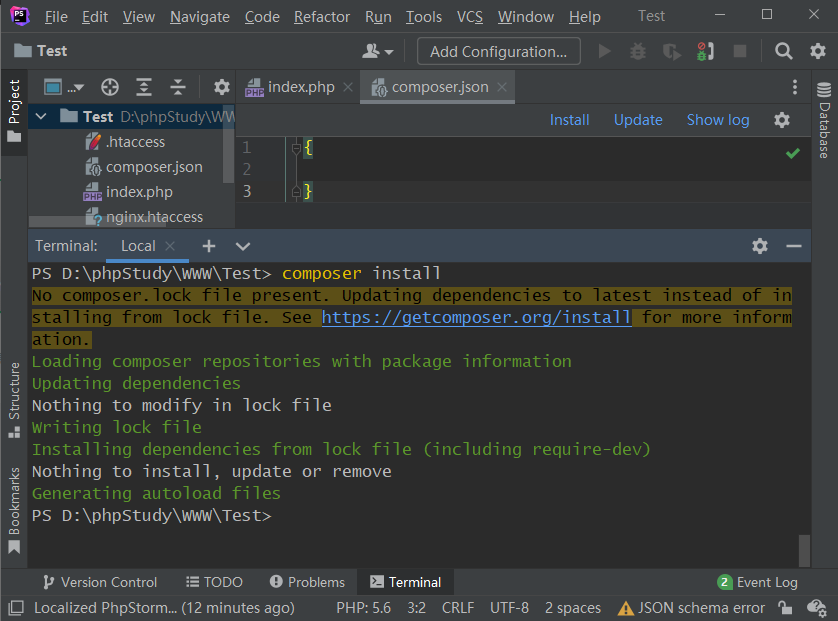This screenshot has width=838, height=621.
Task: Open the Bookmarks tool window
Action: tap(14, 511)
